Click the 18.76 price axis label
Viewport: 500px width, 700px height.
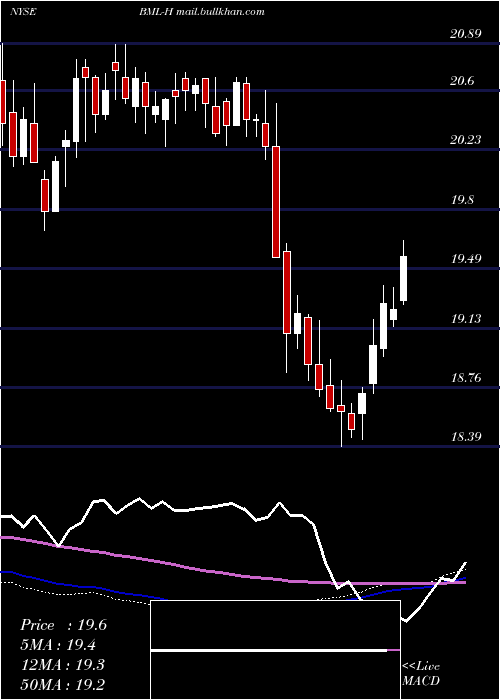(466, 378)
